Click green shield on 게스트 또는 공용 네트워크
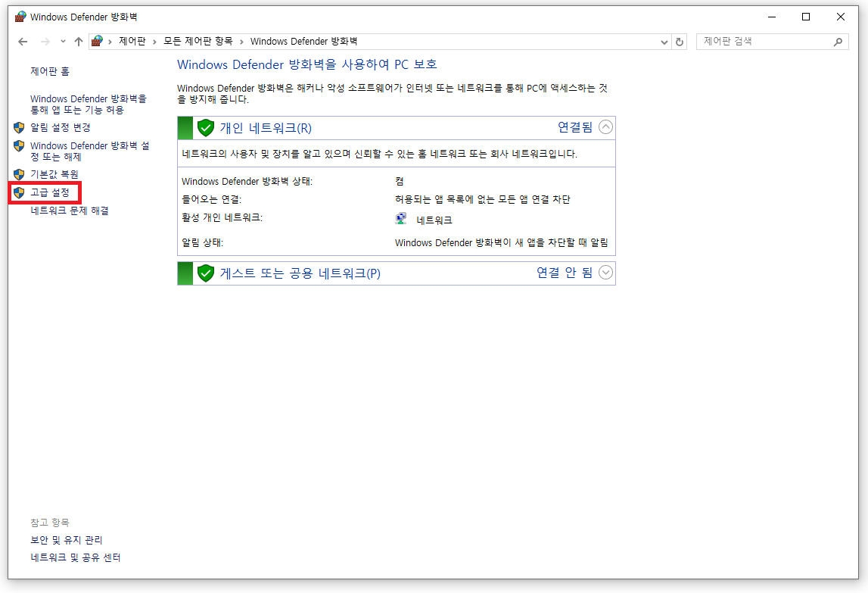Viewport: 868px width, 593px height. point(205,273)
